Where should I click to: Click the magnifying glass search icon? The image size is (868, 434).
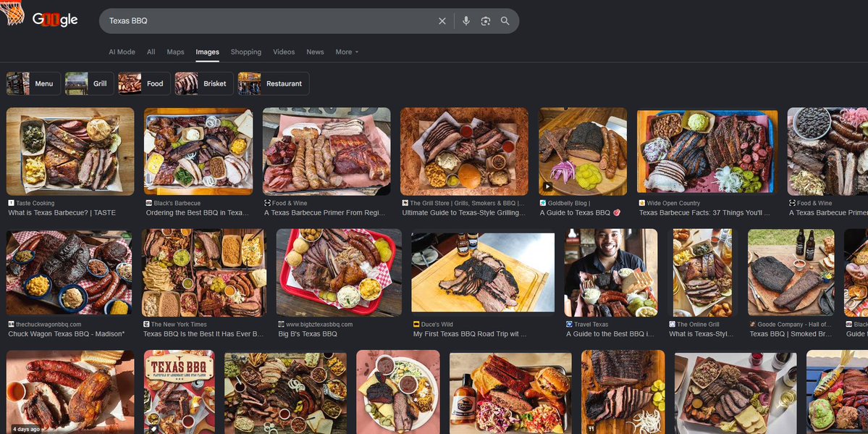[x=505, y=21]
